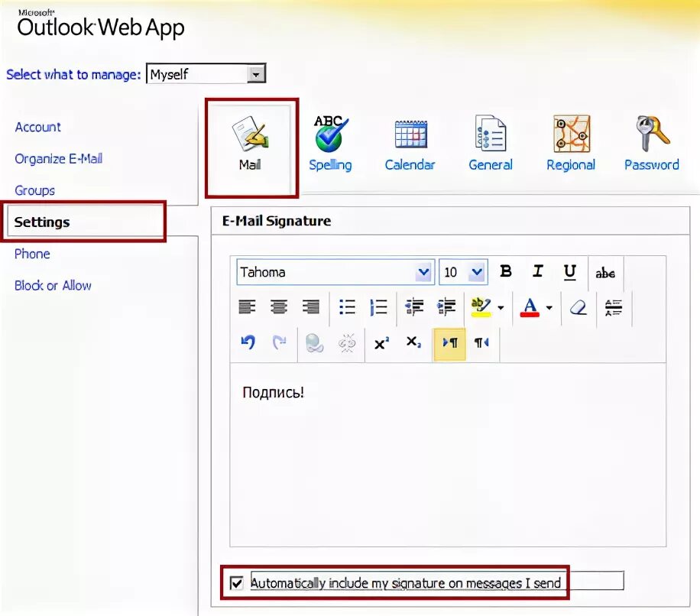Set left-to-right text direction
This screenshot has height=616, width=700.
click(x=449, y=343)
